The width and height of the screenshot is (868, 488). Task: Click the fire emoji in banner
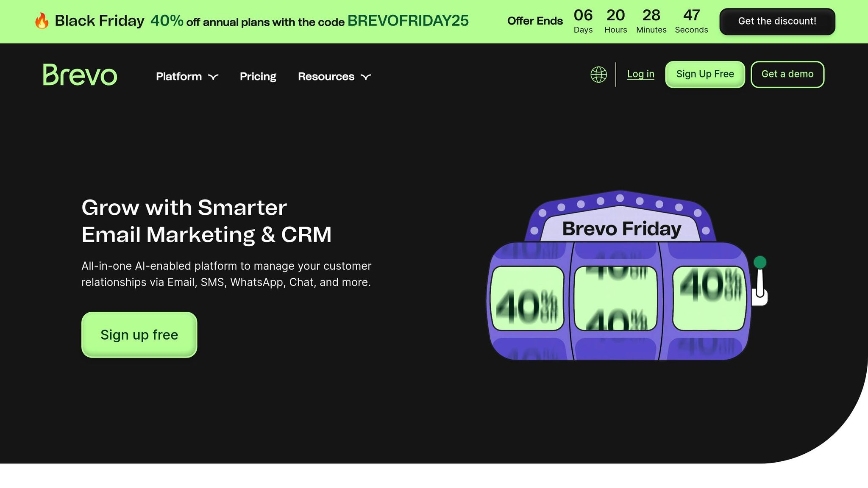tap(42, 21)
